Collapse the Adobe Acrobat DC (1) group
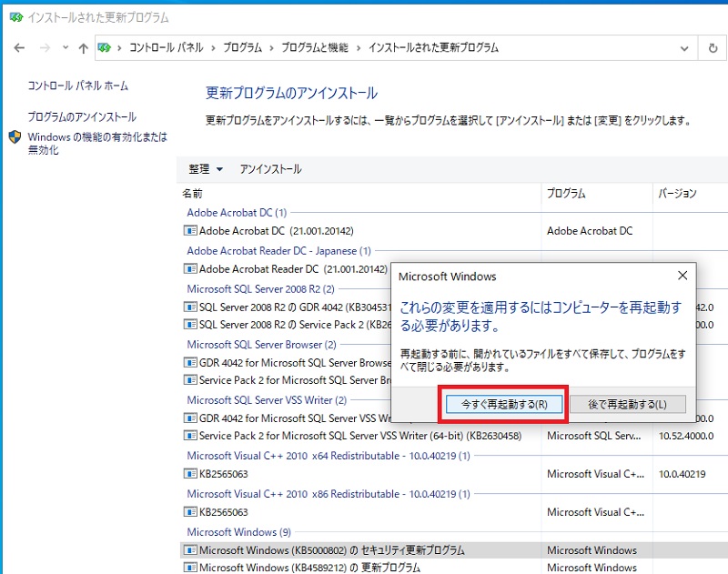Image resolution: width=728 pixels, height=574 pixels. pyautogui.click(x=237, y=213)
